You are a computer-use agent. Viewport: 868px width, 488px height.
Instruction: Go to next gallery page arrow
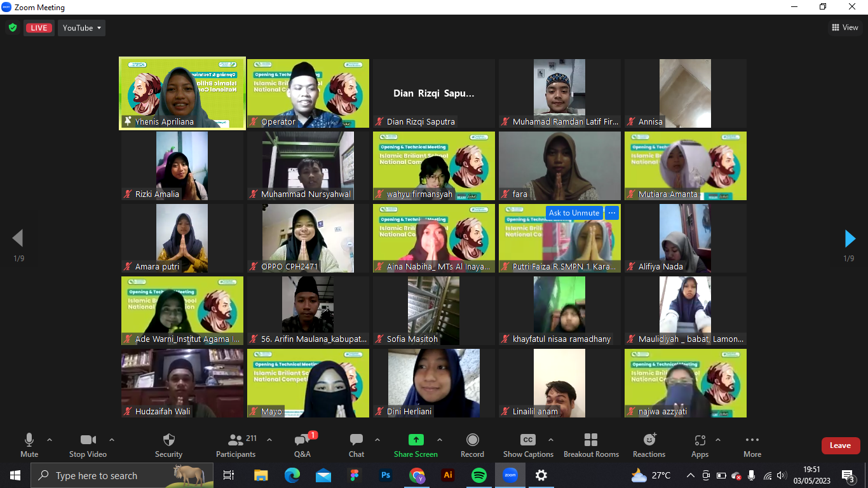850,238
